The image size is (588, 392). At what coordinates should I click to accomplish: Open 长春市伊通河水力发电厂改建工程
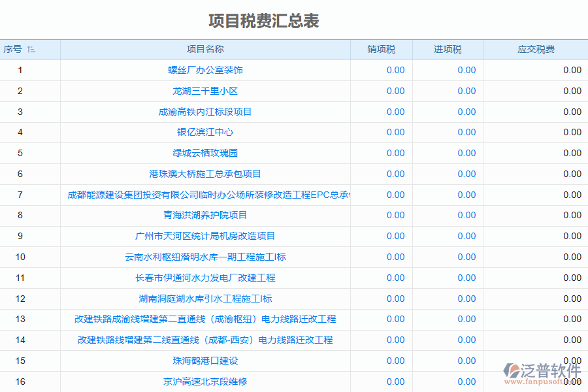coord(205,278)
